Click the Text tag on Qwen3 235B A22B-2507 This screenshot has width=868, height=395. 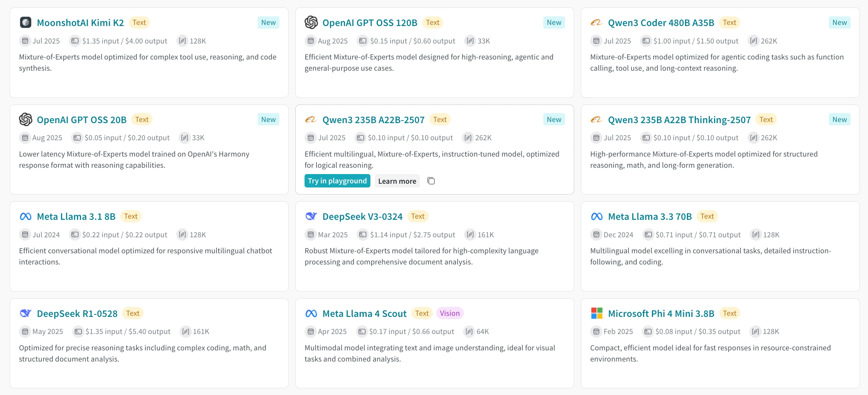click(x=440, y=119)
